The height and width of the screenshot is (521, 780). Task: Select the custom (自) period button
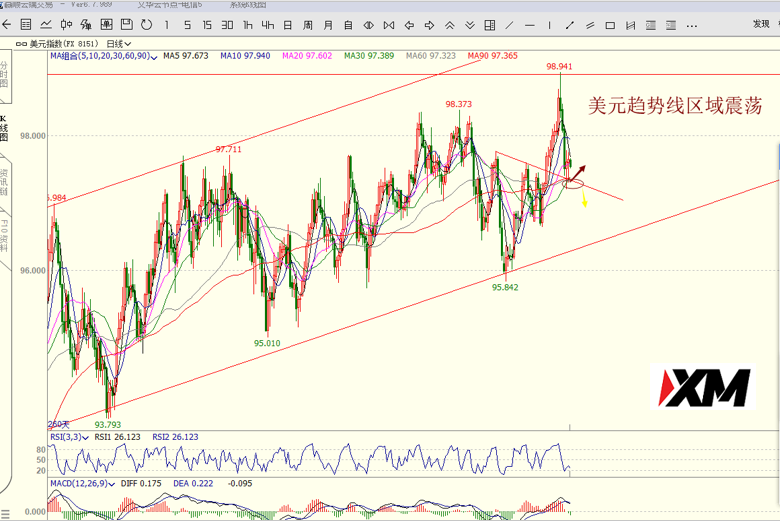pyautogui.click(x=348, y=25)
